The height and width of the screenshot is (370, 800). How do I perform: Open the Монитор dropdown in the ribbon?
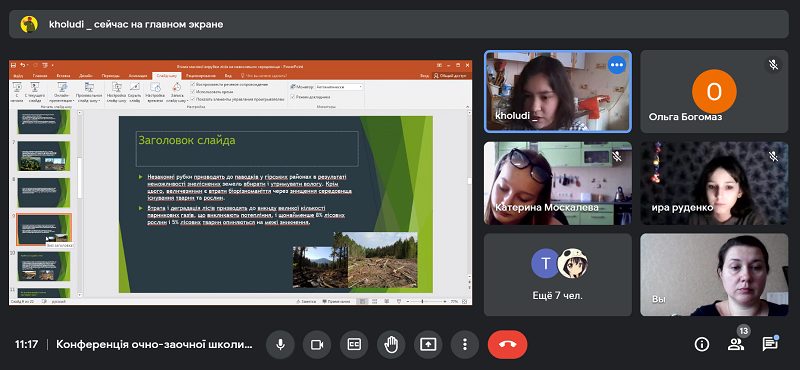click(x=339, y=87)
